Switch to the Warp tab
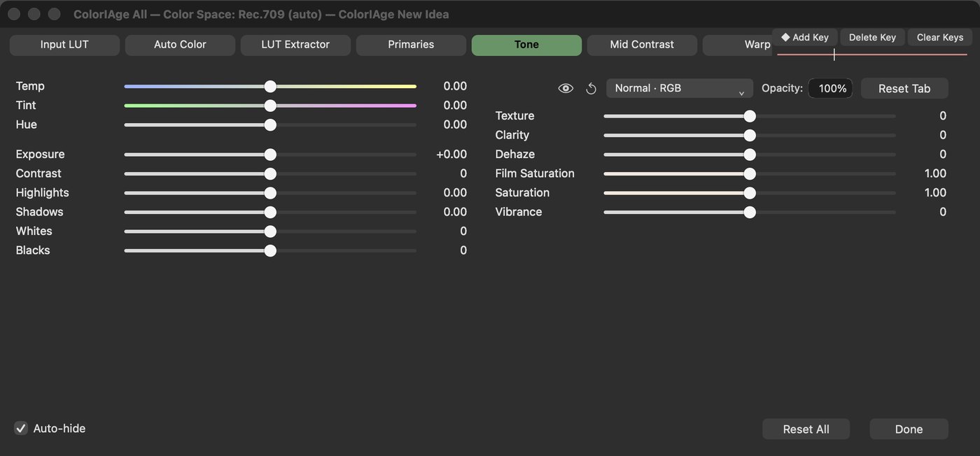 (x=738, y=45)
